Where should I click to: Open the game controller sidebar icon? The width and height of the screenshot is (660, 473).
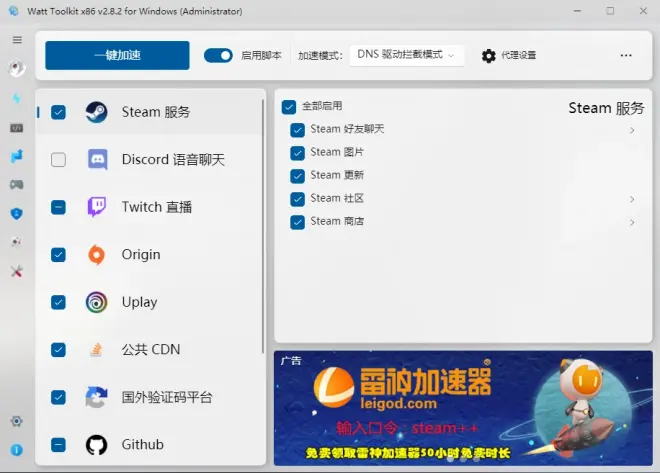point(17,185)
